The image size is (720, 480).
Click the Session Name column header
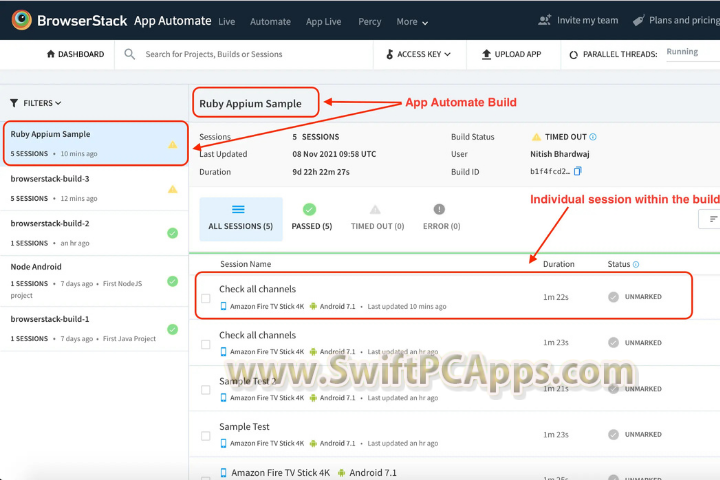coord(246,264)
